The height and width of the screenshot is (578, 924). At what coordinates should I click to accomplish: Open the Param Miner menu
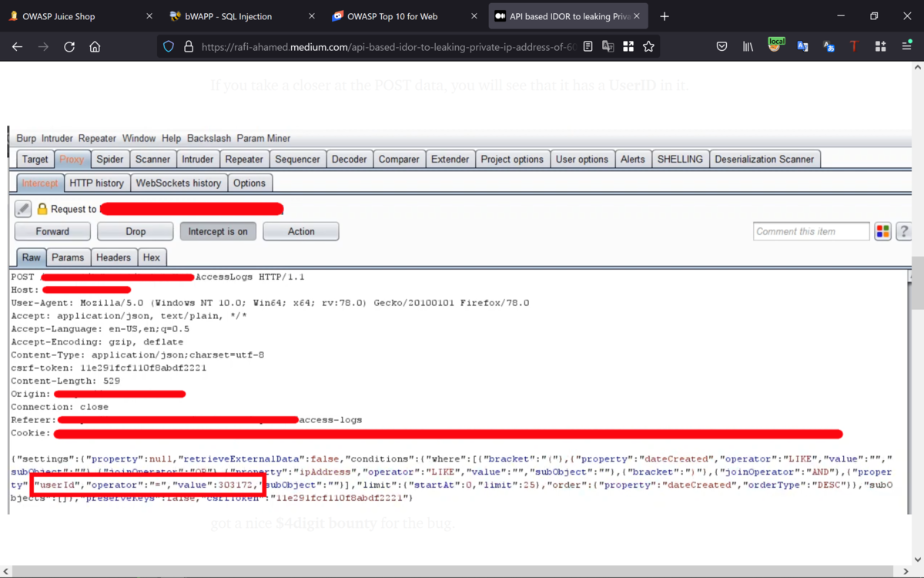coord(263,139)
